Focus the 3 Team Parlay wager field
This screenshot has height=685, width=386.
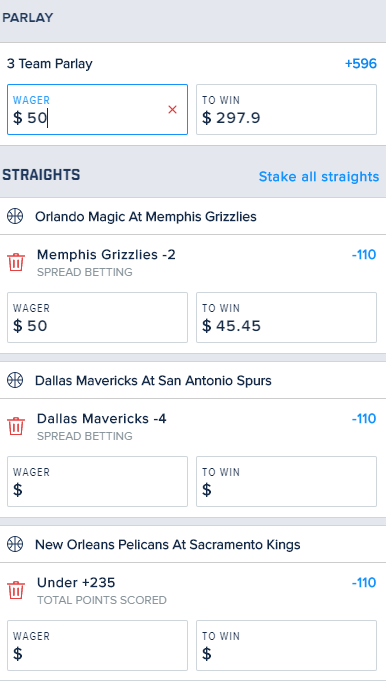coord(97,110)
